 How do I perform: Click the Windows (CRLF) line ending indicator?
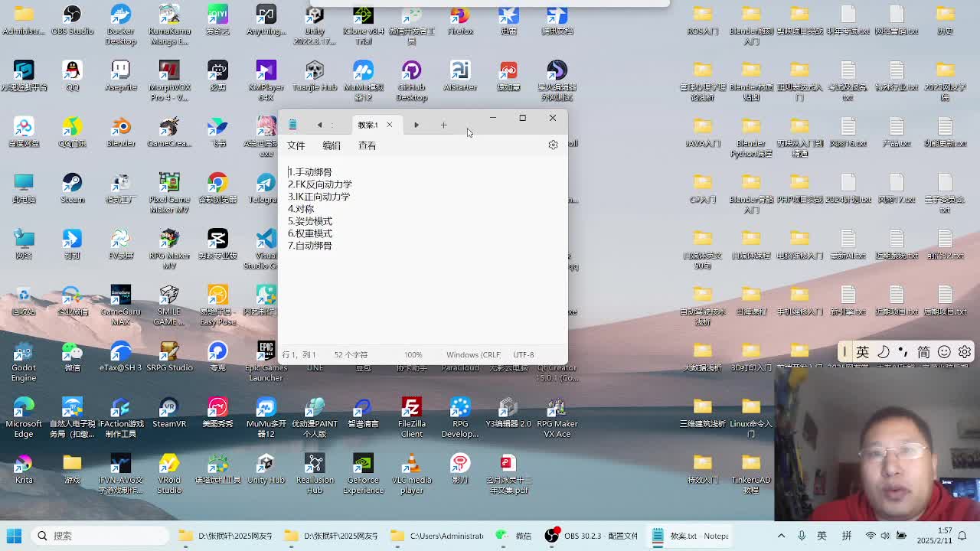click(x=473, y=355)
